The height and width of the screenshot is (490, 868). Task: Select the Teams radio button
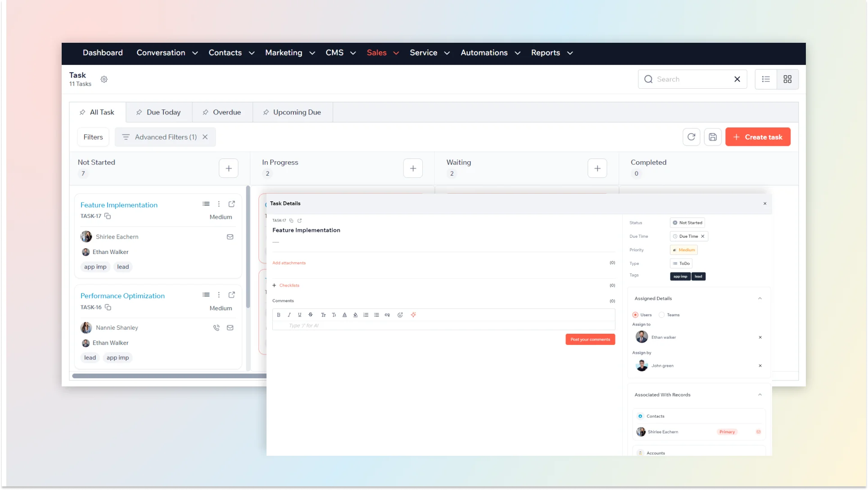[662, 315]
